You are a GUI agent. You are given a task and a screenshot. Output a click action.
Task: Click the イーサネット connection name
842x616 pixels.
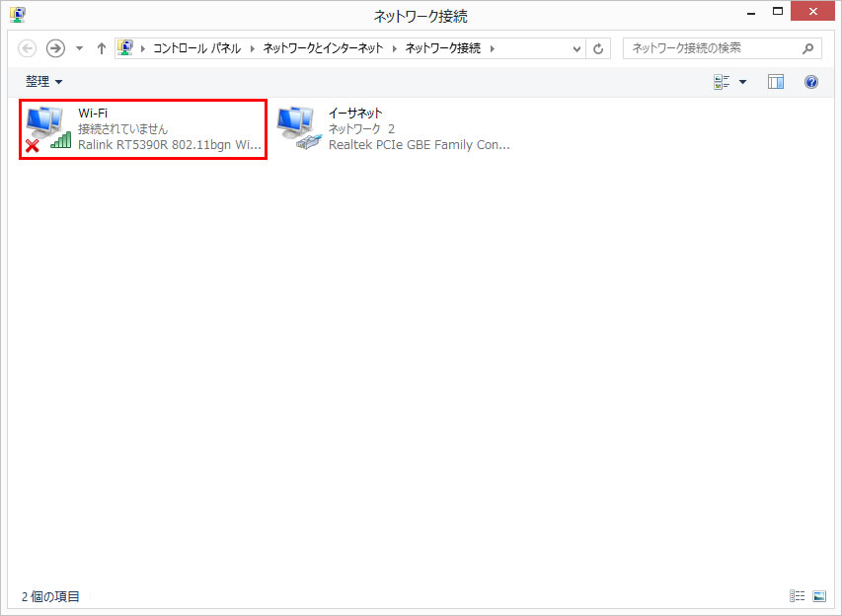tap(355, 114)
